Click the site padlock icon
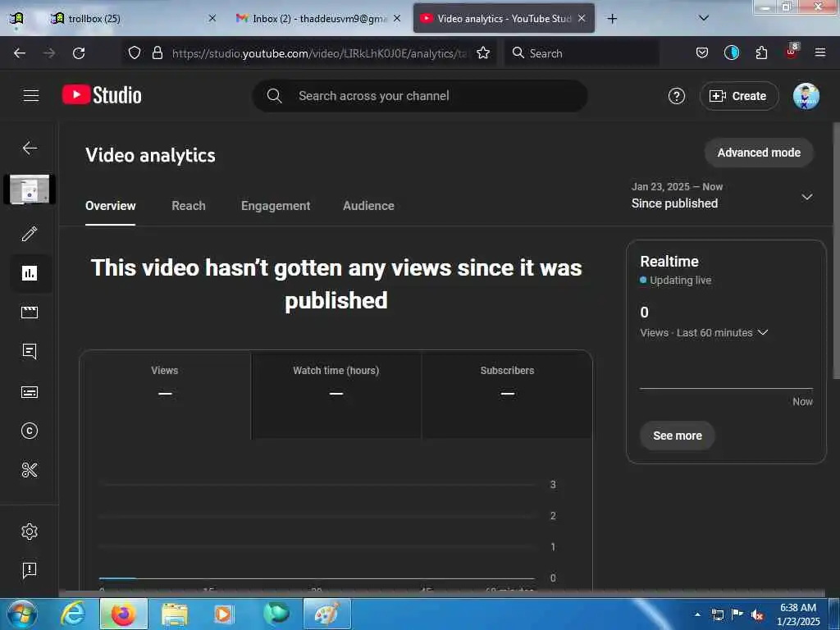The height and width of the screenshot is (630, 840). click(x=157, y=53)
